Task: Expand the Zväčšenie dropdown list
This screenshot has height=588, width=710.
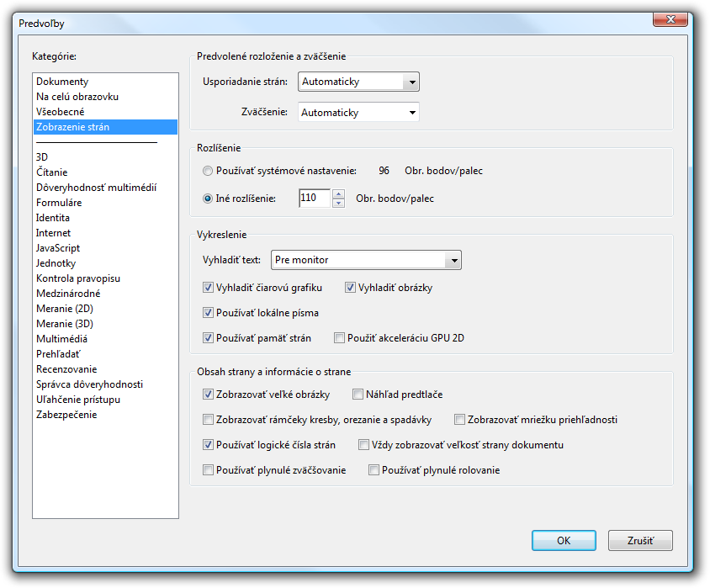Action: click(x=411, y=113)
